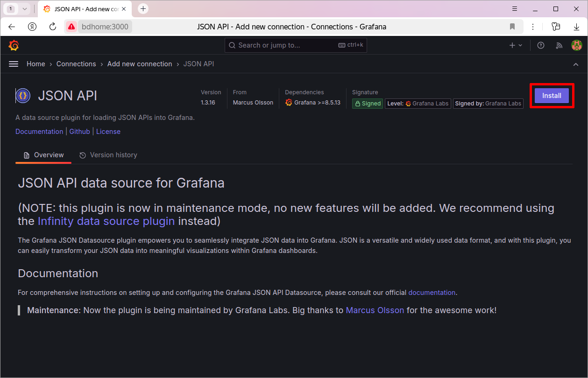Select the JSON API browser tab
Screen dimensions: 588x378
coord(85,9)
